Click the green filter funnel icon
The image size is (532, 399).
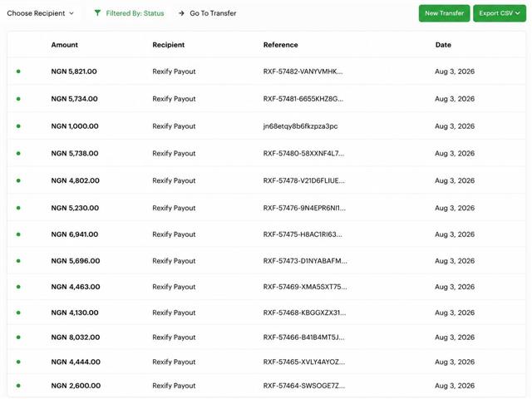tap(97, 13)
